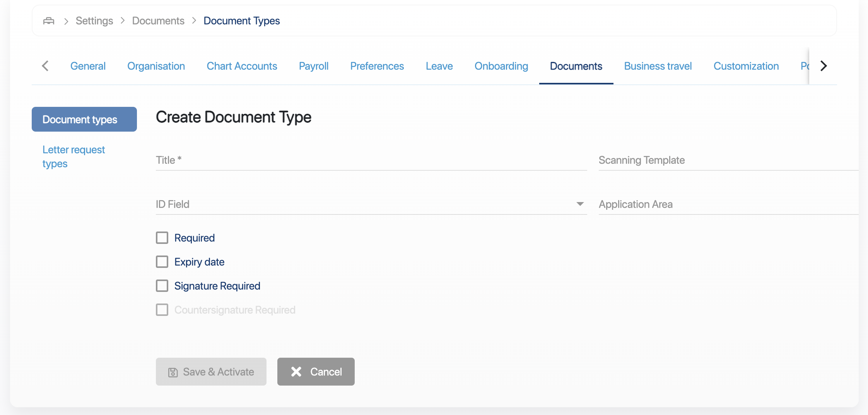Click the X icon on Cancel button
This screenshot has height=415, width=868.
(296, 372)
